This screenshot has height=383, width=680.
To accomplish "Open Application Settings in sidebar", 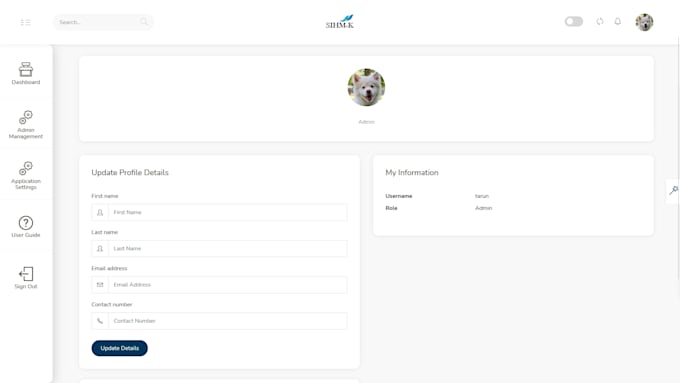I will (26, 176).
